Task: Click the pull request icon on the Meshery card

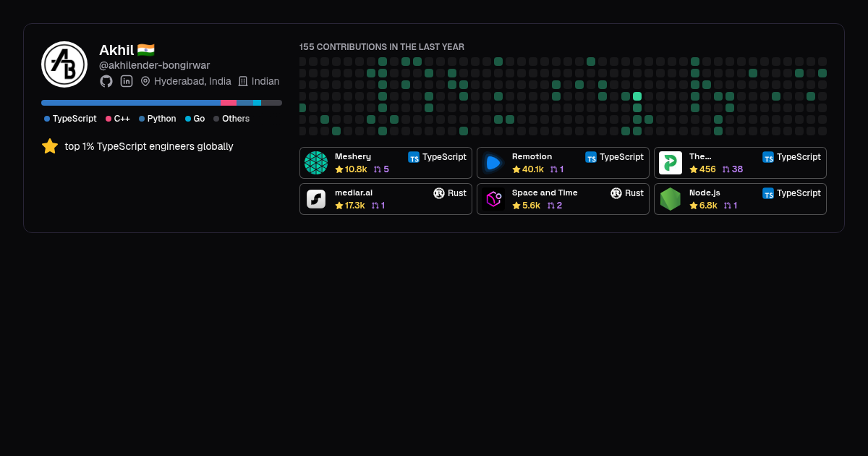Action: [377, 169]
